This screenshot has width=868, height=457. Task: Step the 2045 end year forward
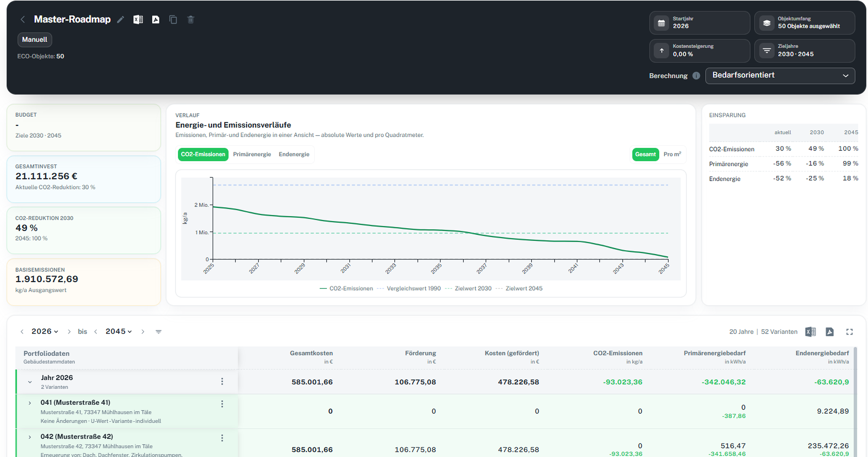(x=143, y=332)
